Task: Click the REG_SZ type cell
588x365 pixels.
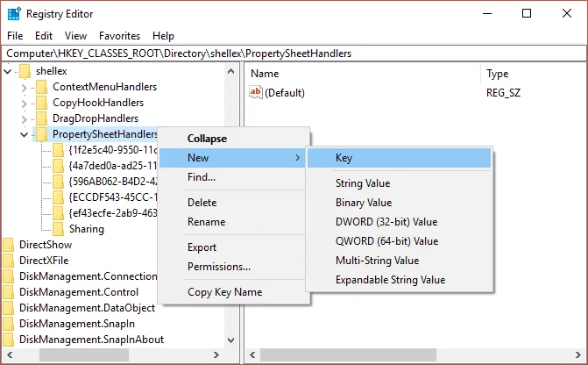Action: point(503,93)
